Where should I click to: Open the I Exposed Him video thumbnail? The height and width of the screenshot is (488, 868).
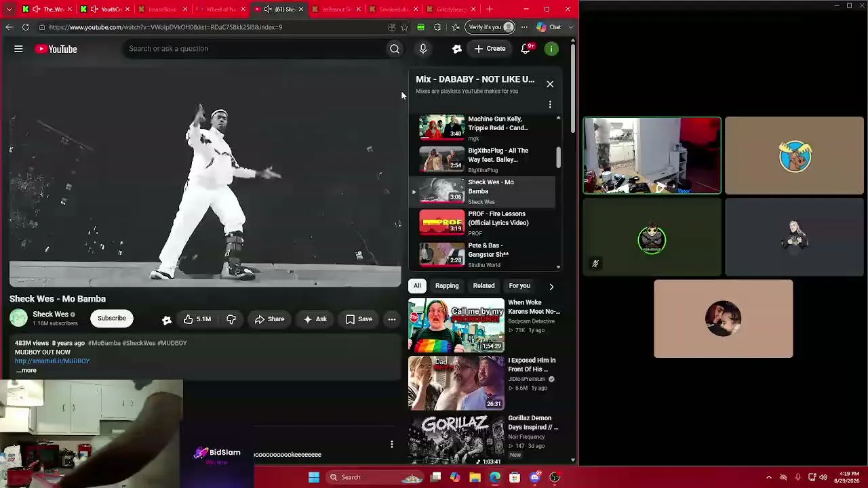pos(456,384)
